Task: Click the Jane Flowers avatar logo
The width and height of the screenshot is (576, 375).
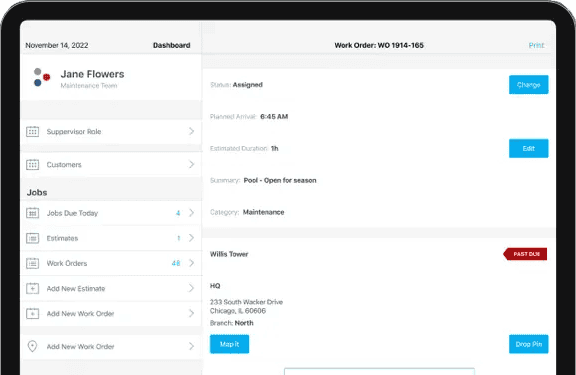Action: click(x=42, y=77)
